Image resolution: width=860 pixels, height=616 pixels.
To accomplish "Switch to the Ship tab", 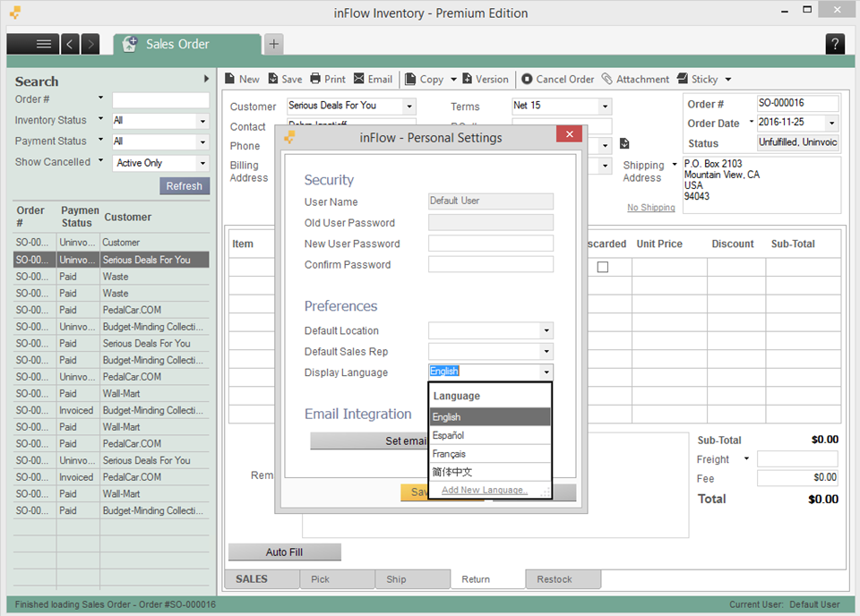I will coord(412,579).
